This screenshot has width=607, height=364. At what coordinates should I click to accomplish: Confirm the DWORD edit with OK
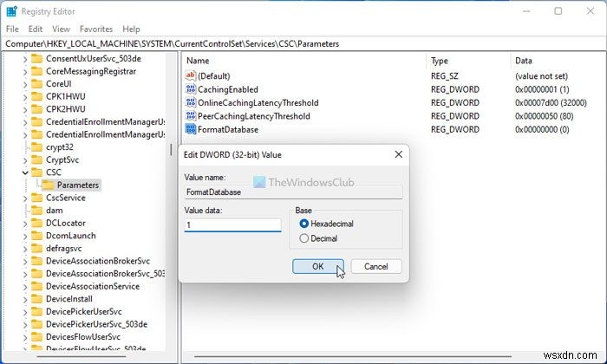tap(318, 267)
